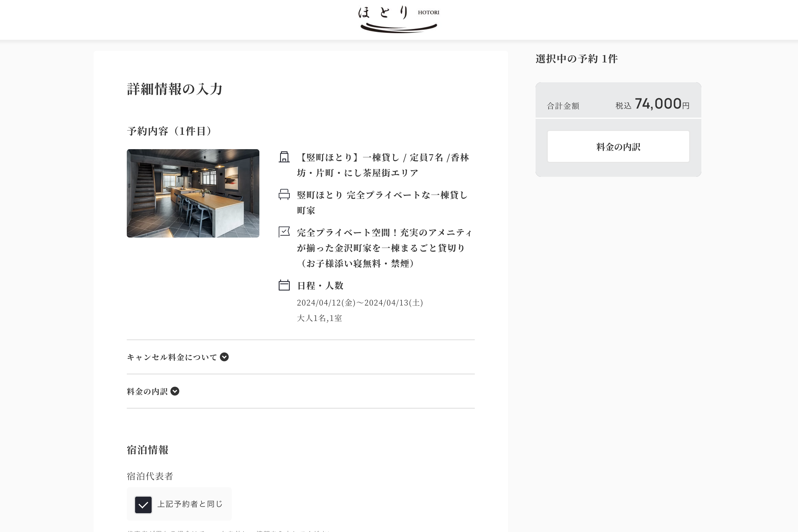Click the bed icon beside 竪町ほとり room description

[x=284, y=195]
